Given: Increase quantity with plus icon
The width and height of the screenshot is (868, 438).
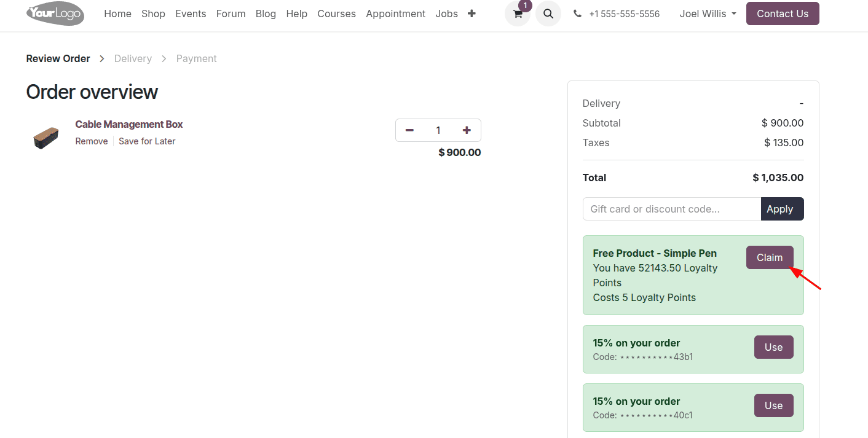Looking at the screenshot, I should pyautogui.click(x=467, y=130).
